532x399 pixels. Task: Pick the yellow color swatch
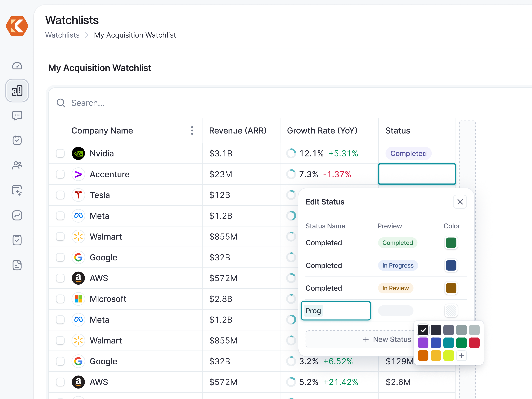pos(436,356)
